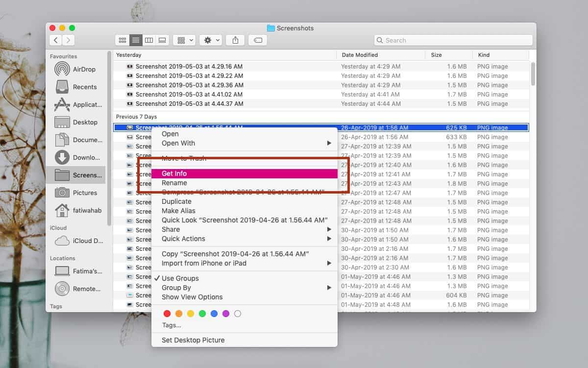
Task: Sort by the Yesterday name column header
Action: pos(225,55)
